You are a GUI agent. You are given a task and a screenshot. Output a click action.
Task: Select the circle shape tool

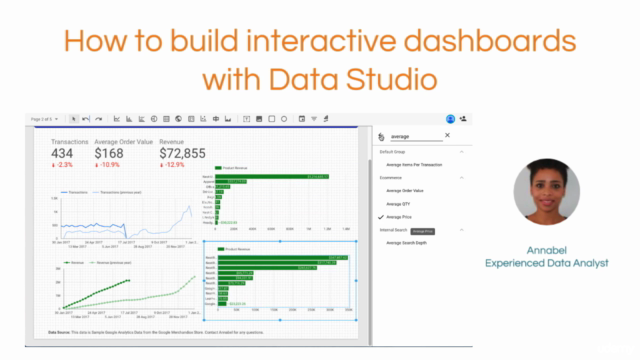click(x=284, y=119)
